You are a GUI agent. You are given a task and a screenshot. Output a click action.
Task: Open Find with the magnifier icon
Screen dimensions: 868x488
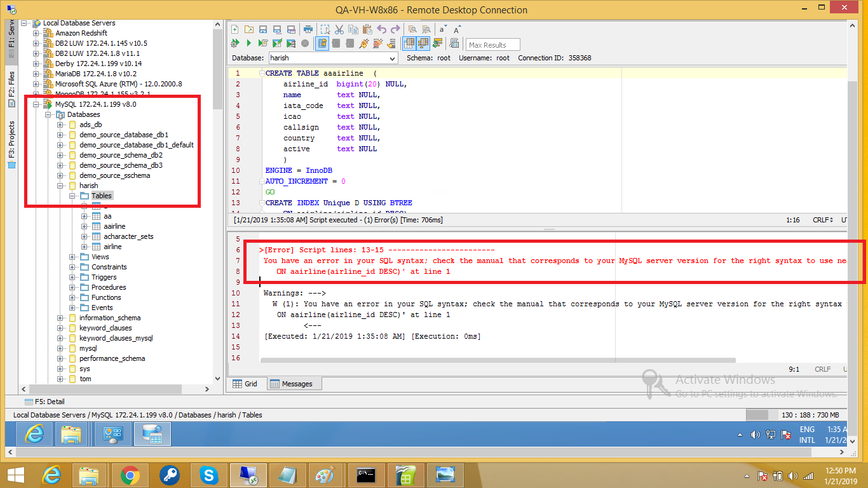tap(412, 29)
